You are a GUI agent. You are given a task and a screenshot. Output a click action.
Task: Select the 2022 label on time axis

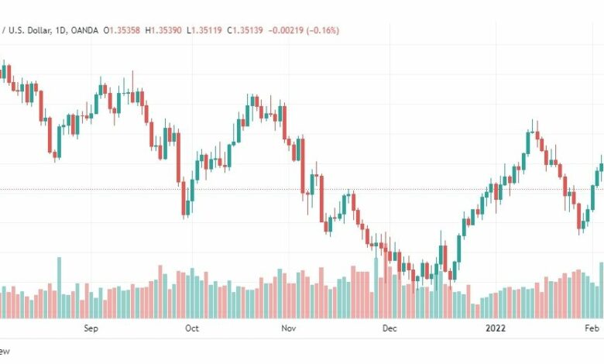click(496, 328)
